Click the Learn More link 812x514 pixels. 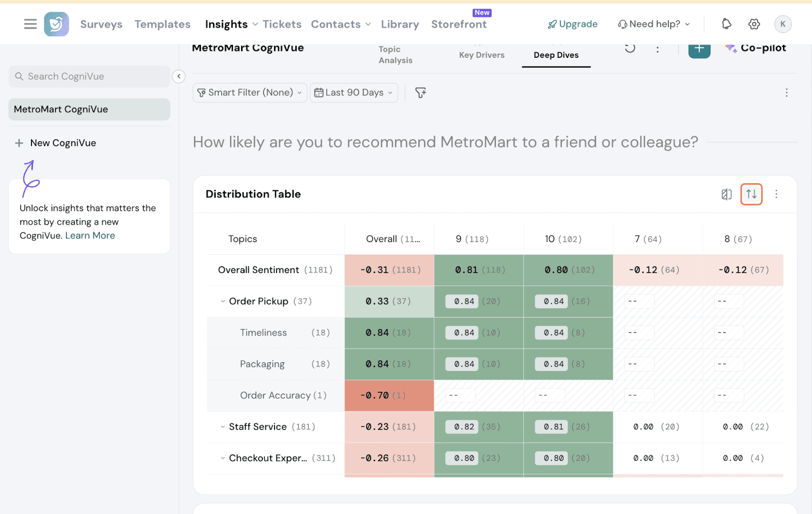click(90, 235)
